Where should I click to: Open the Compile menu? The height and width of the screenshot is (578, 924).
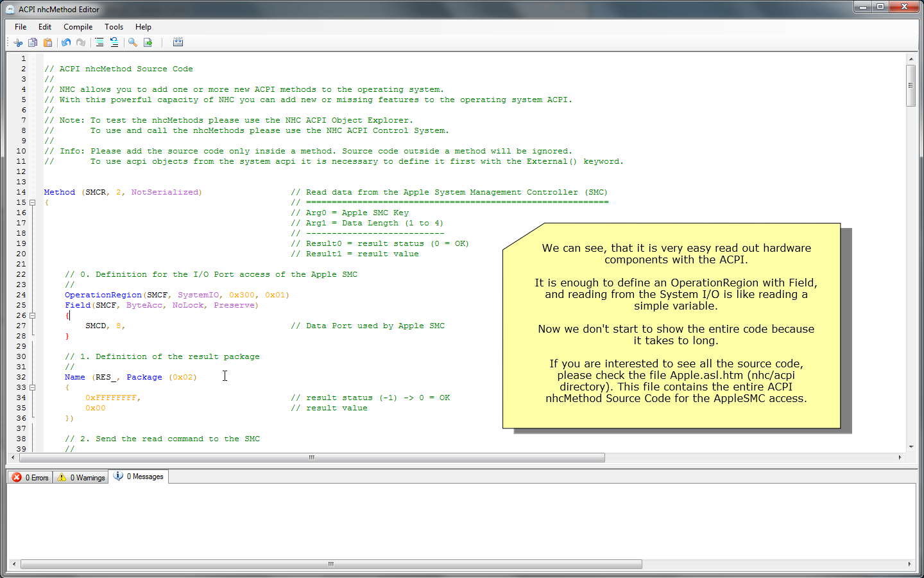78,27
